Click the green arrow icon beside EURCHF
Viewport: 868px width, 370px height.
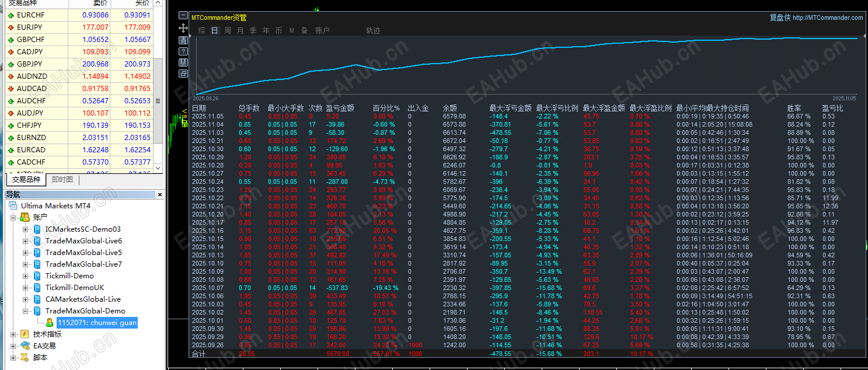[11, 15]
